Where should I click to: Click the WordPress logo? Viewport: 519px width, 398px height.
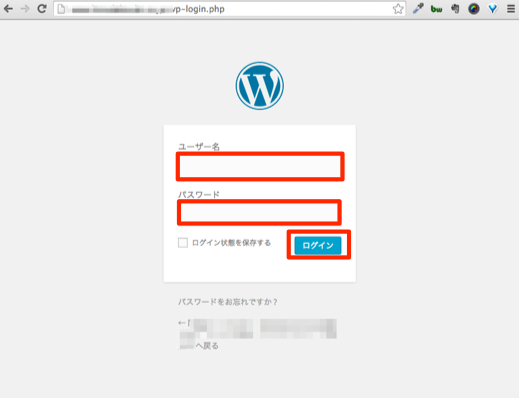point(260,86)
